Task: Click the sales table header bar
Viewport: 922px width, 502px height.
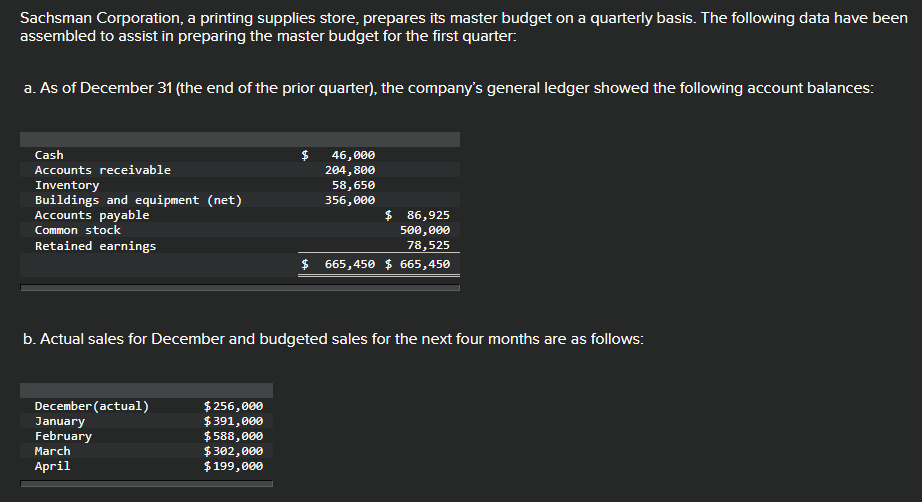Action: pos(146,390)
